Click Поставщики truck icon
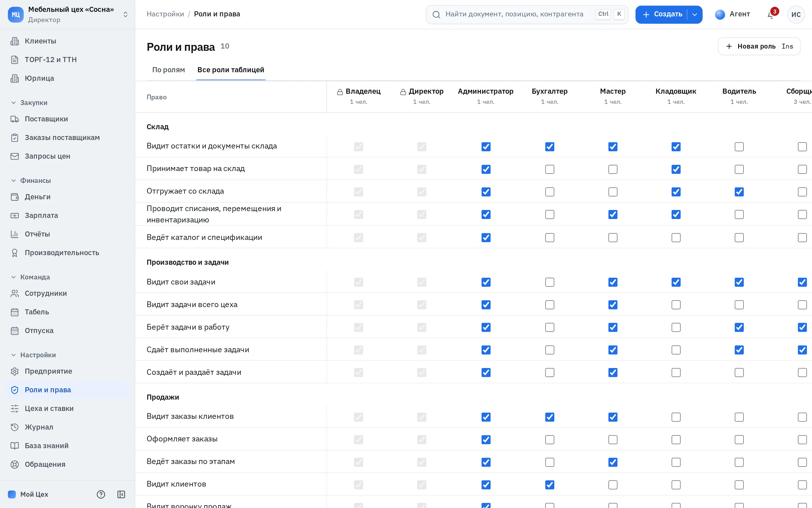This screenshot has height=508, width=812. (14, 119)
